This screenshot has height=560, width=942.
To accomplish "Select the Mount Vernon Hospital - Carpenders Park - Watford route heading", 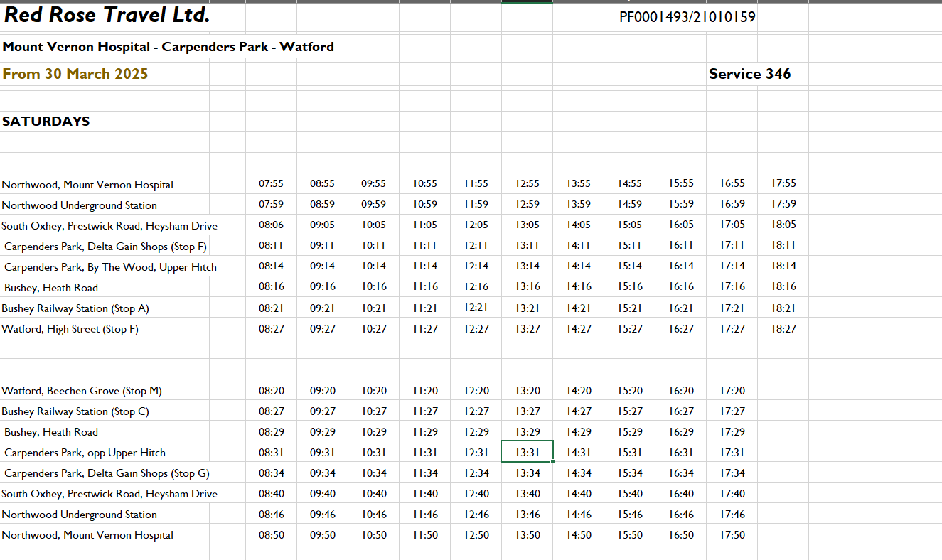I will [168, 48].
